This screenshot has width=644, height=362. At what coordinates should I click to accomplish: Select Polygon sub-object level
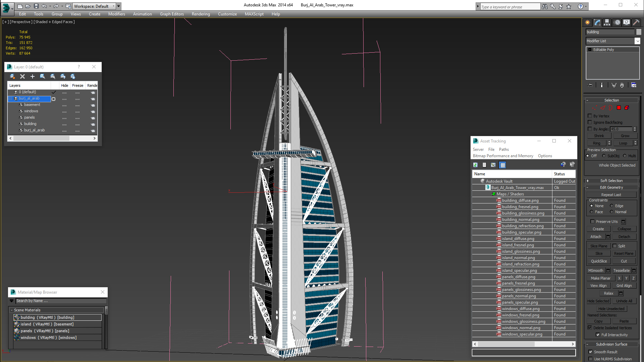pos(619,108)
